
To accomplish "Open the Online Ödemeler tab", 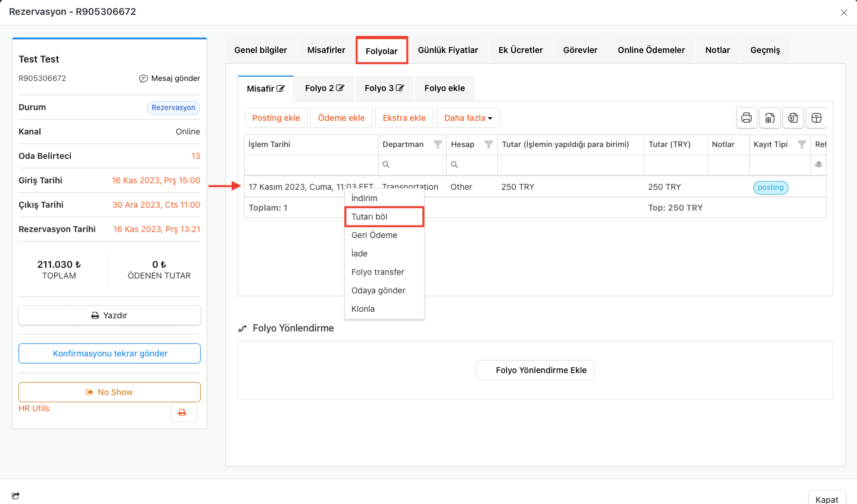I will pyautogui.click(x=651, y=50).
